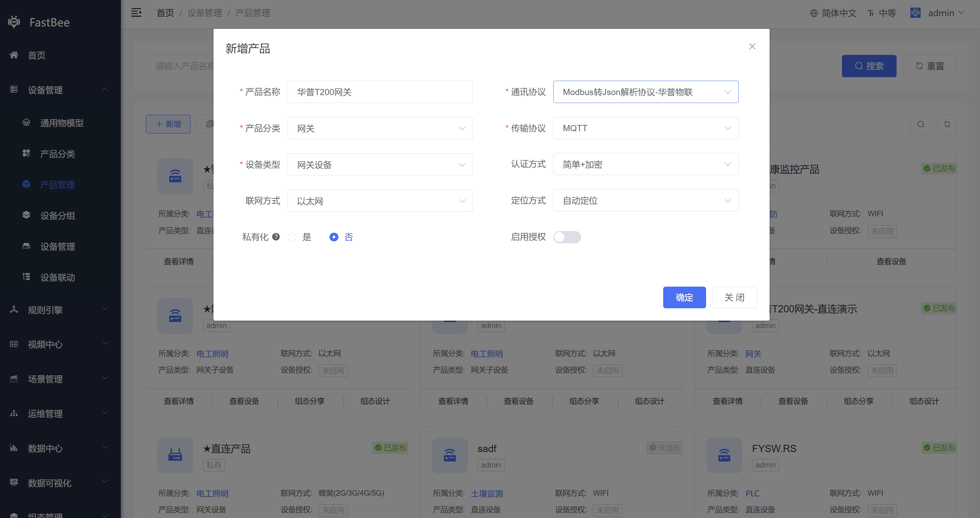980x518 pixels.
Task: Open the 传输协议 MQTT dropdown
Action: tap(646, 128)
